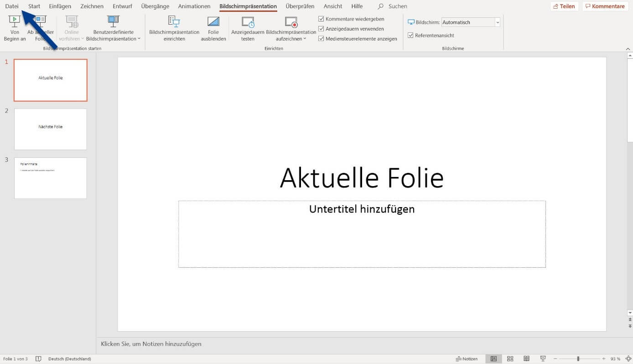
Task: Click vertical scrollbar up arrow
Action: coord(630,55)
